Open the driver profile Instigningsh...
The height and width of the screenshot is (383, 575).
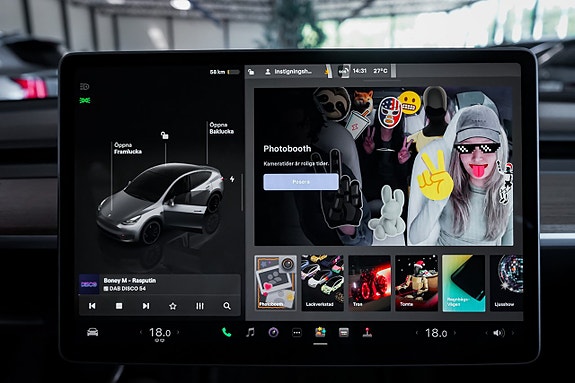click(x=289, y=72)
